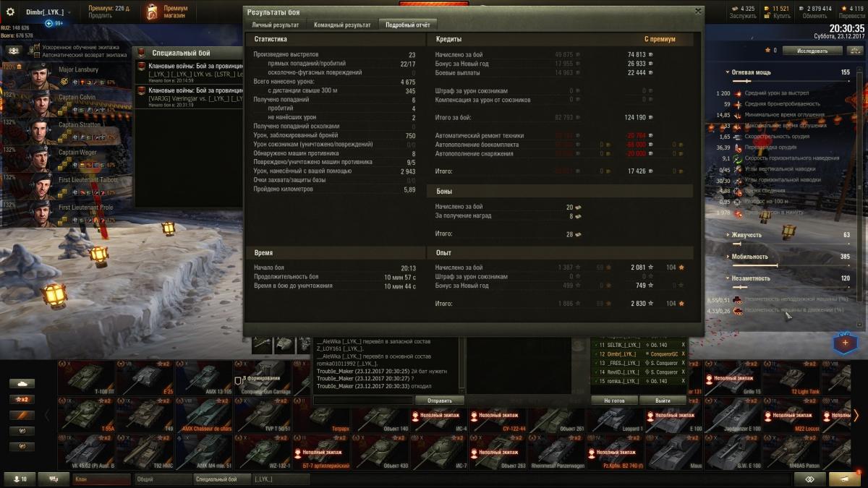The width and height of the screenshot is (868, 488).
Task: Click the Не готов button
Action: (614, 400)
